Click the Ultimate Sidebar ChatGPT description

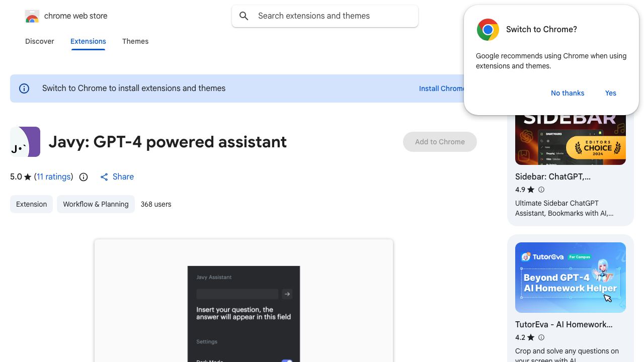click(564, 208)
